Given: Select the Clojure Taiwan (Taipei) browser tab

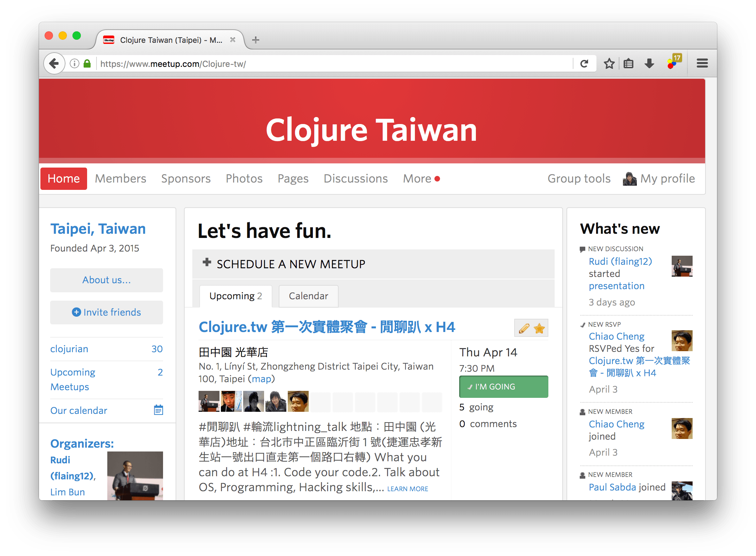Looking at the screenshot, I should tap(171, 40).
